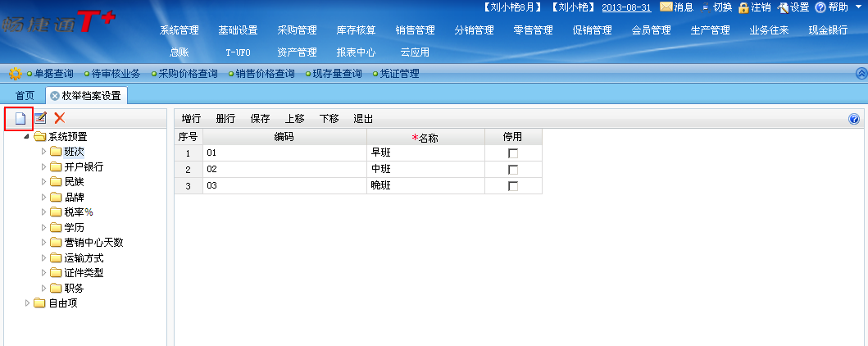Expand the 民族 tree node
This screenshot has height=346, width=868.
[x=43, y=181]
